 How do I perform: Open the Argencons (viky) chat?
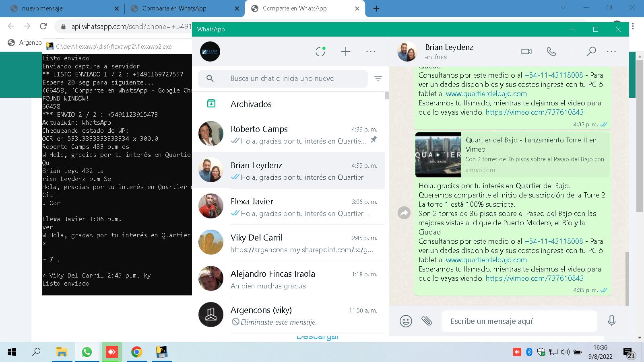(x=289, y=315)
